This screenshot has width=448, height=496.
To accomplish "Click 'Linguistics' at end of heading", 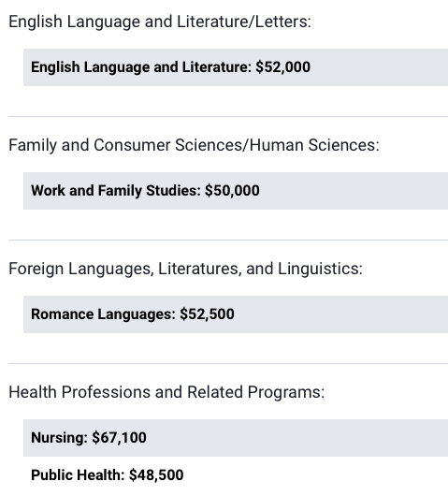I will click(320, 269).
